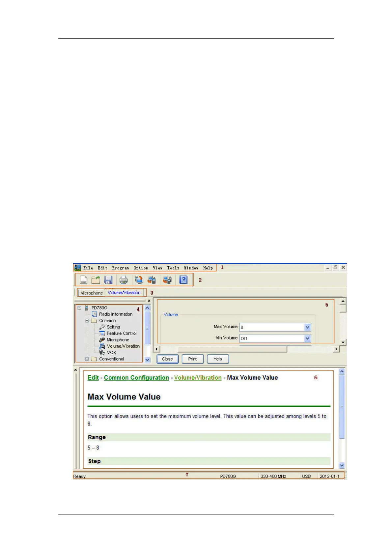Image resolution: width=392 pixels, height=555 pixels.
Task: Open the Max Volume dropdown
Action: pyautogui.click(x=307, y=327)
